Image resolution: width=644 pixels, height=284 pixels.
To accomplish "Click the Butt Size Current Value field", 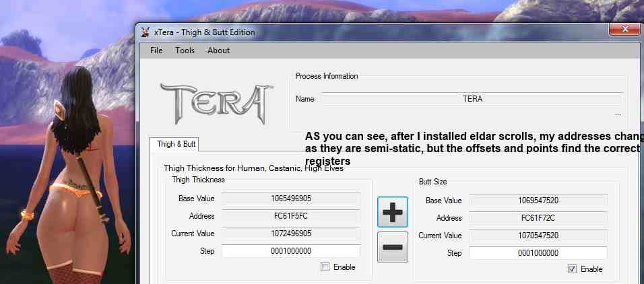I will [538, 236].
